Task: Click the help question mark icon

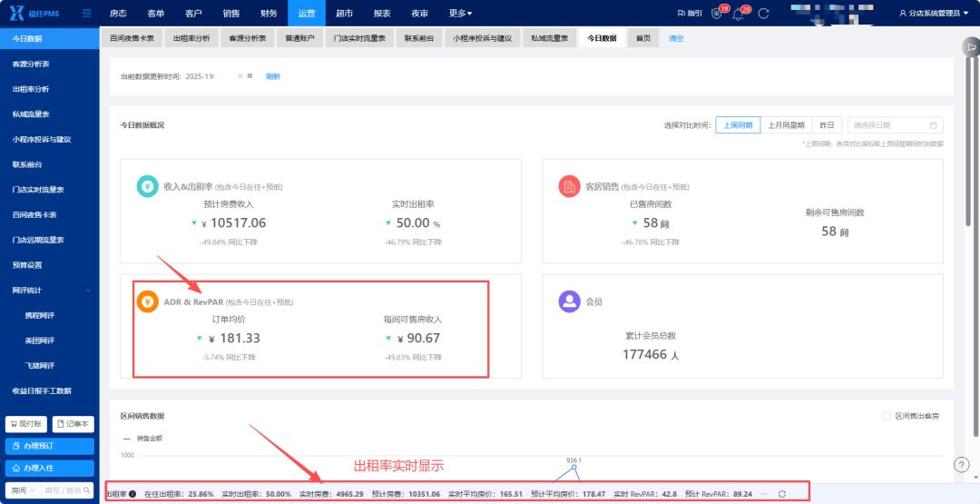Action: point(961,465)
